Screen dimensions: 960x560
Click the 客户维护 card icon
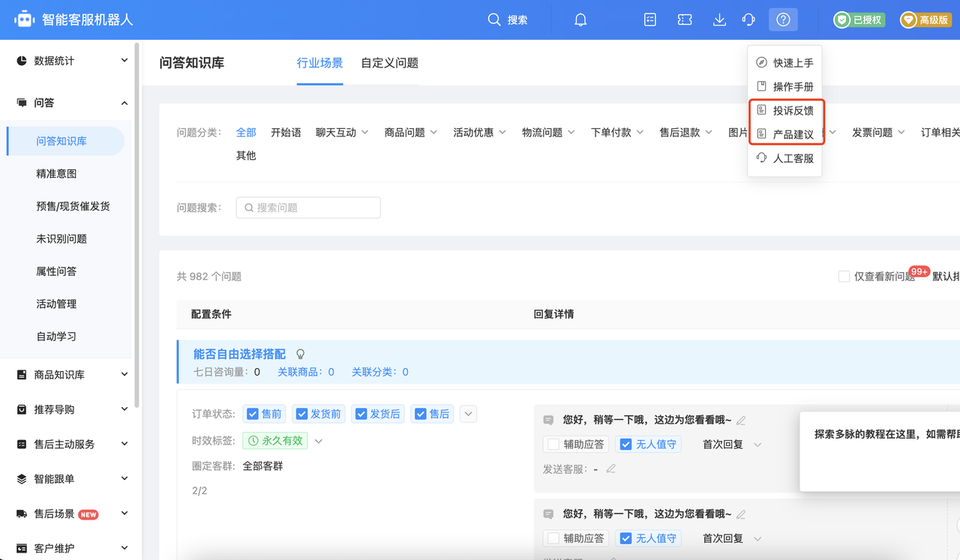pos(22,549)
